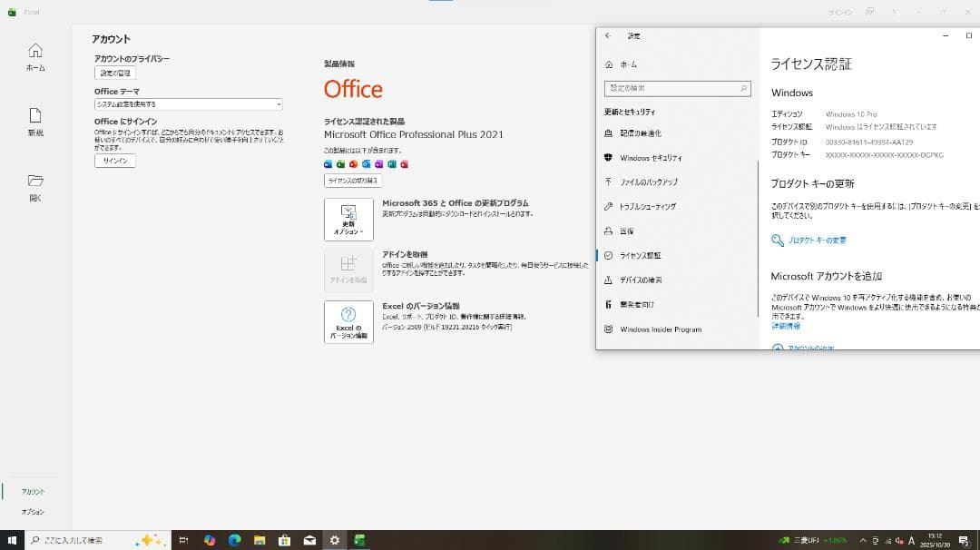Select 新規 in the Excel sidebar

tap(34, 123)
